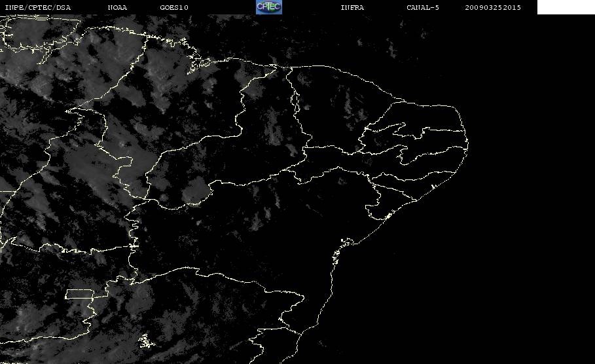The width and height of the screenshot is (595, 364).
Task: Click the INFRA header text
Action: click(352, 7)
